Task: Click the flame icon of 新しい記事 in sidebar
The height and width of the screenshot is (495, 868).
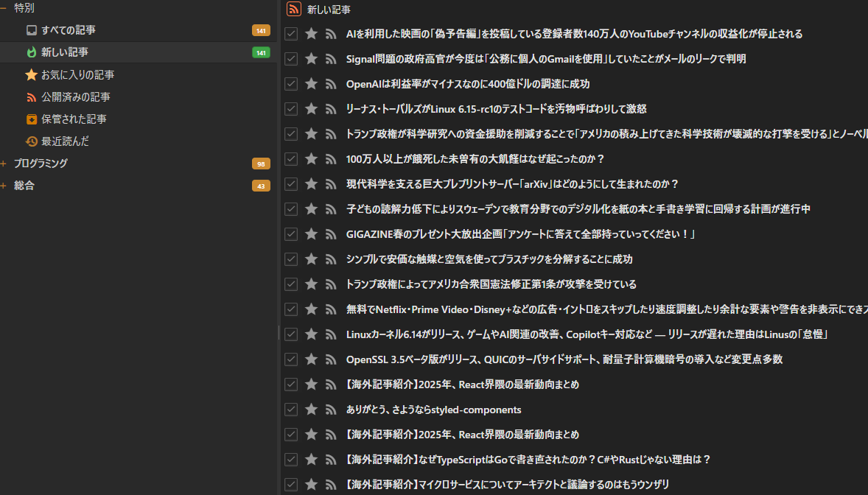Action: 32,52
